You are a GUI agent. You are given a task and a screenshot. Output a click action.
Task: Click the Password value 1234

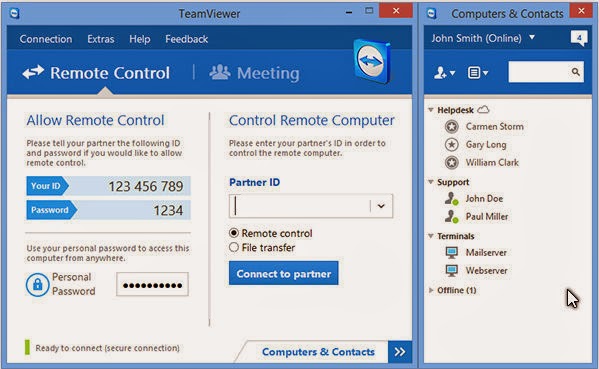[x=168, y=210]
